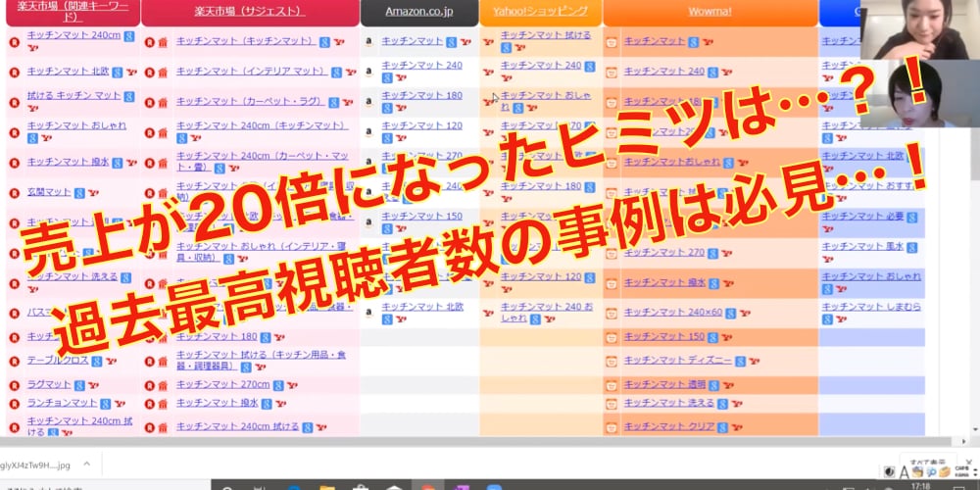Viewport: 980px width, 490px height.
Task: Click Yahoo icon after キッチンマット（カーペット・ラグ）
Action: point(348,103)
